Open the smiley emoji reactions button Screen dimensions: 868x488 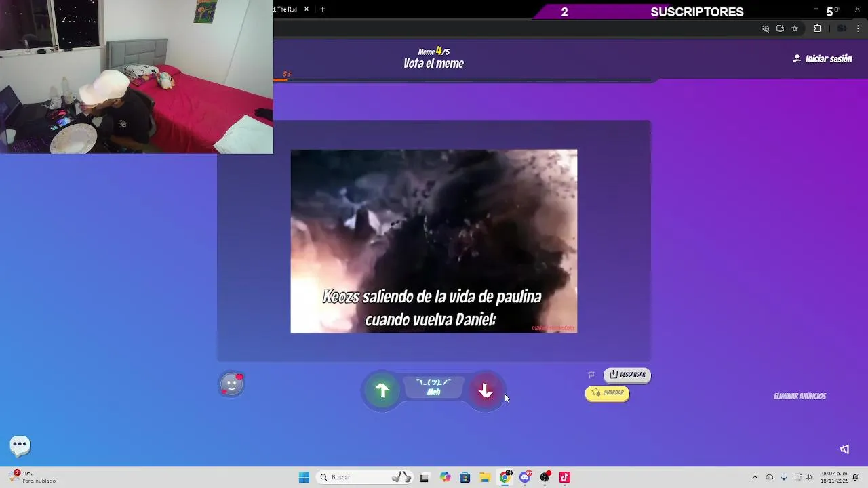click(232, 384)
